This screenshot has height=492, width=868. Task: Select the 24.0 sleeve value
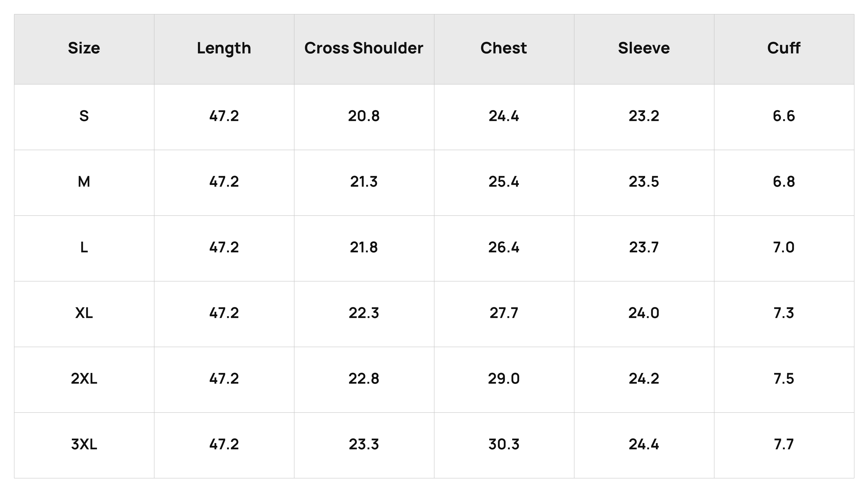click(x=644, y=313)
